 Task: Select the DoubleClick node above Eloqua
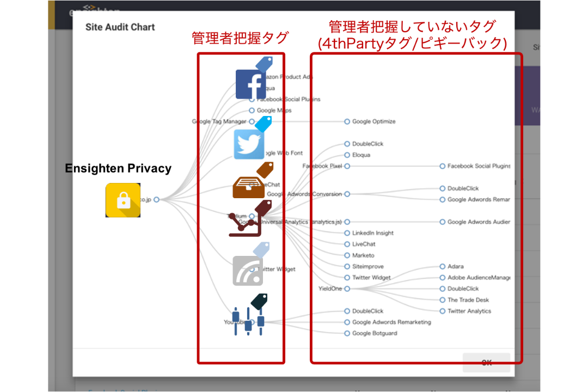[x=347, y=144]
